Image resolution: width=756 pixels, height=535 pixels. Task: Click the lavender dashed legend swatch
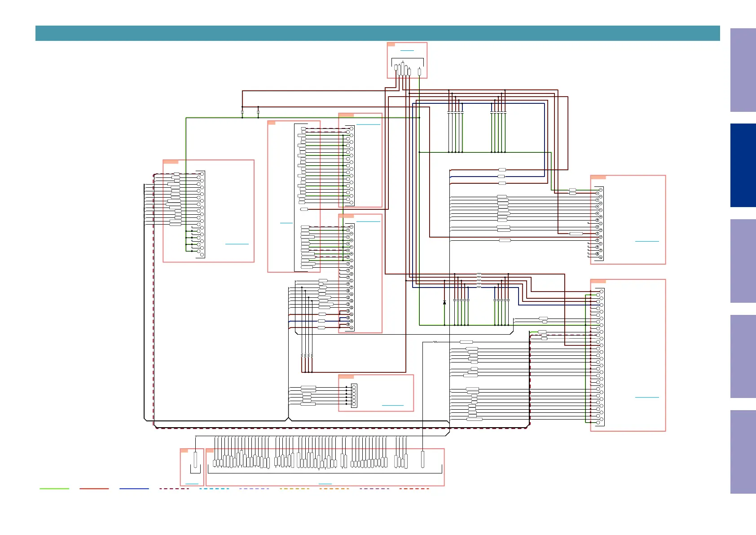254,489
